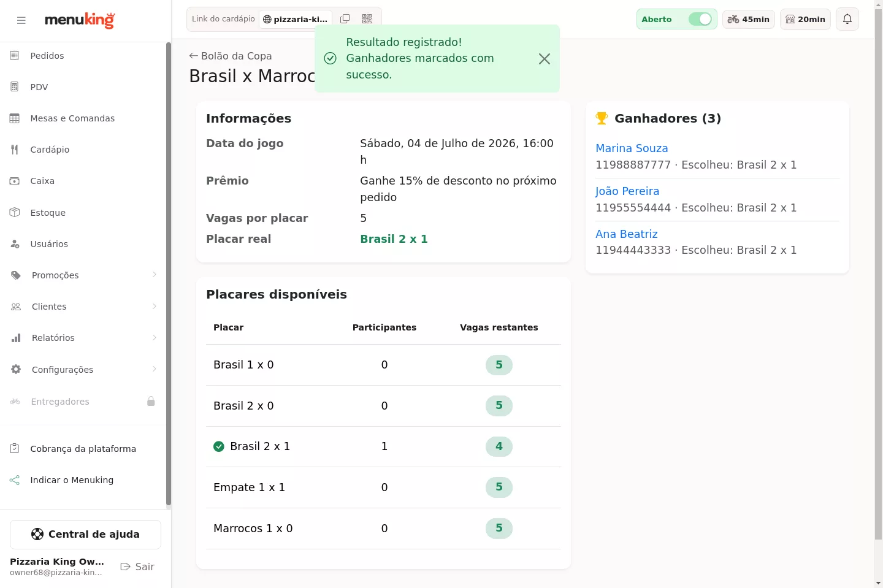Image resolution: width=883 pixels, height=588 pixels.
Task: Click the 4 vagas badge for Brasil 2 x 1
Action: (x=499, y=446)
